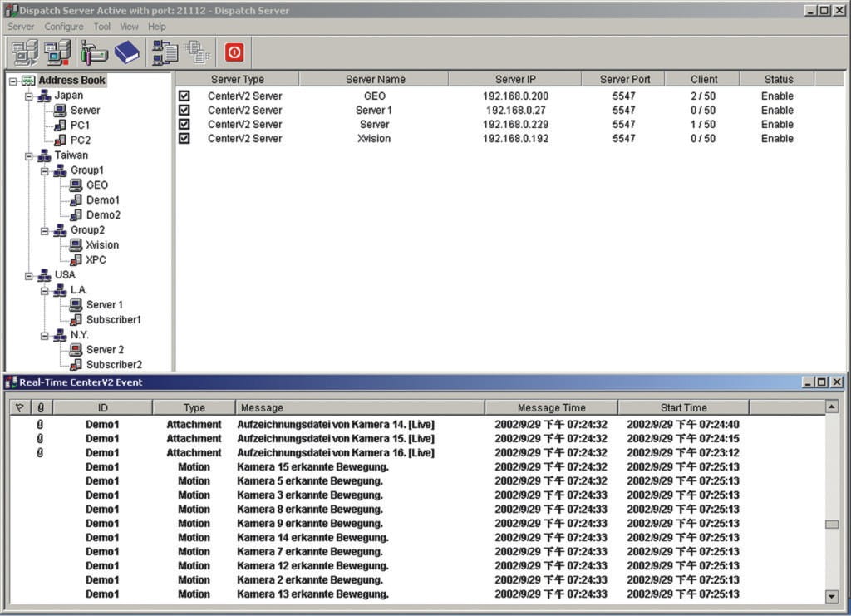Click the Start Server toolbar icon
This screenshot has width=851, height=616.
25,52
